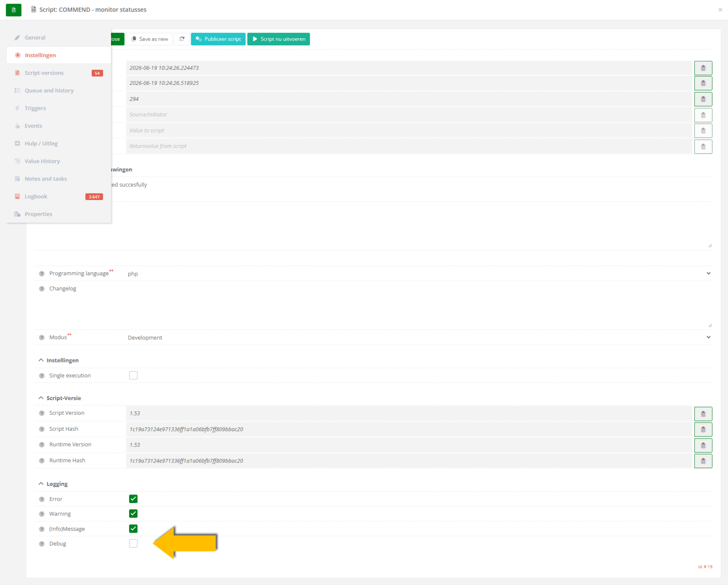The width and height of the screenshot is (728, 585).
Task: Click the Save as new button
Action: (149, 39)
